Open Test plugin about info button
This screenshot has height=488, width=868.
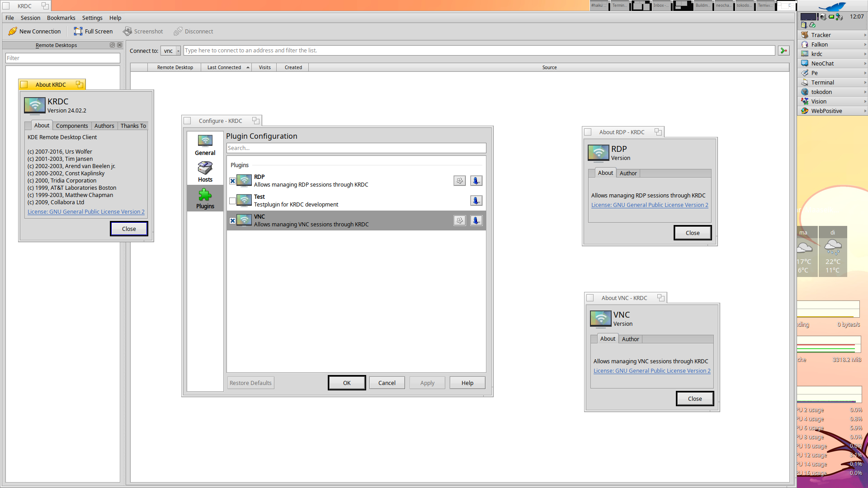click(x=476, y=201)
